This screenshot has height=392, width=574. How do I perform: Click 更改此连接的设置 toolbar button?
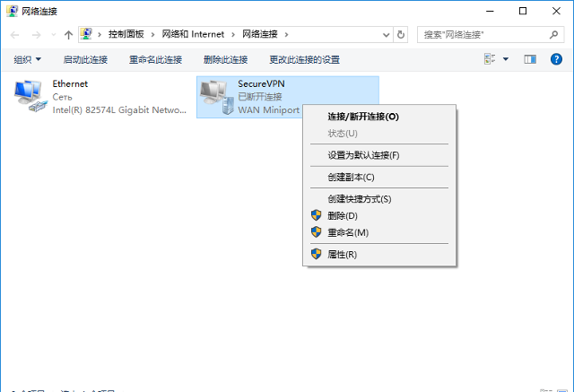coord(305,59)
